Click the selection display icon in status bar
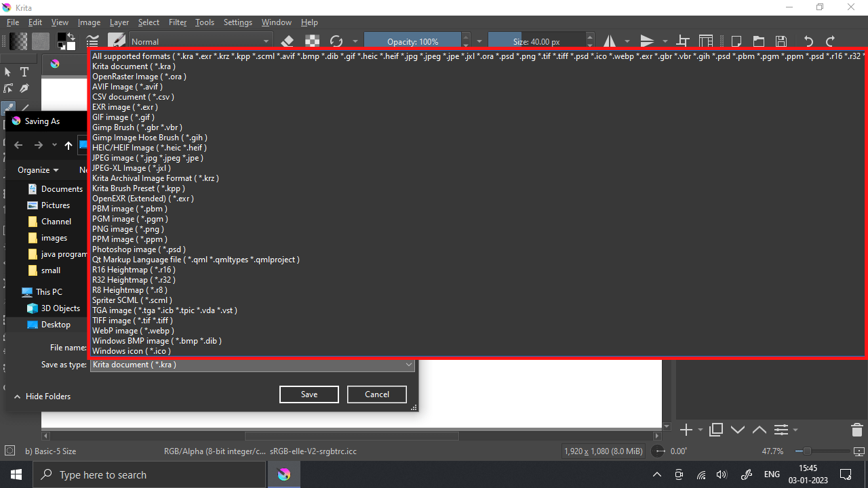This screenshot has height=488, width=868. (x=9, y=451)
